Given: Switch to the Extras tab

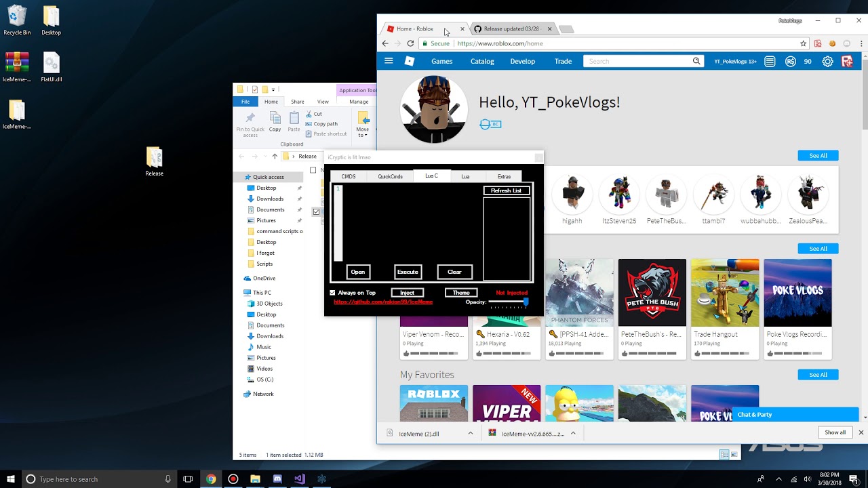Looking at the screenshot, I should (504, 176).
